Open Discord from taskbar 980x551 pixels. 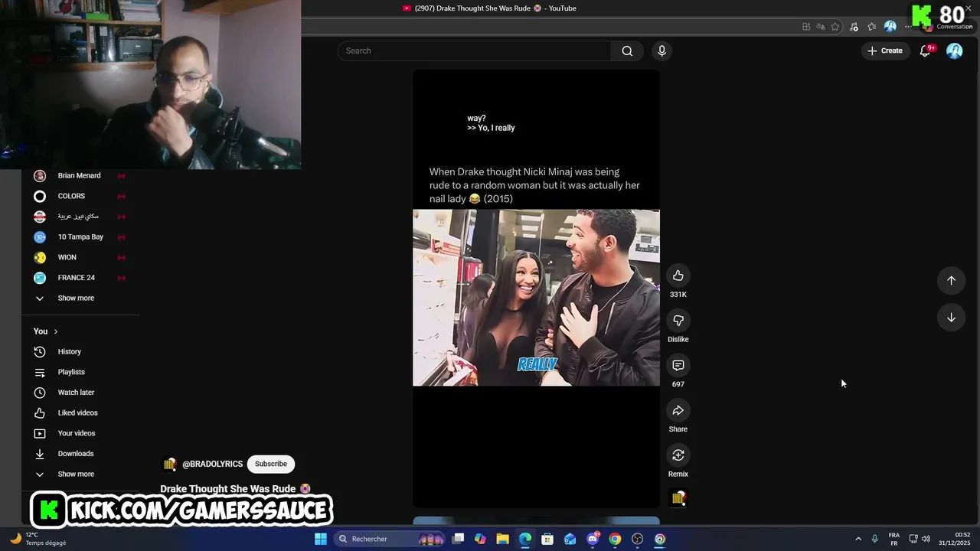(x=593, y=539)
